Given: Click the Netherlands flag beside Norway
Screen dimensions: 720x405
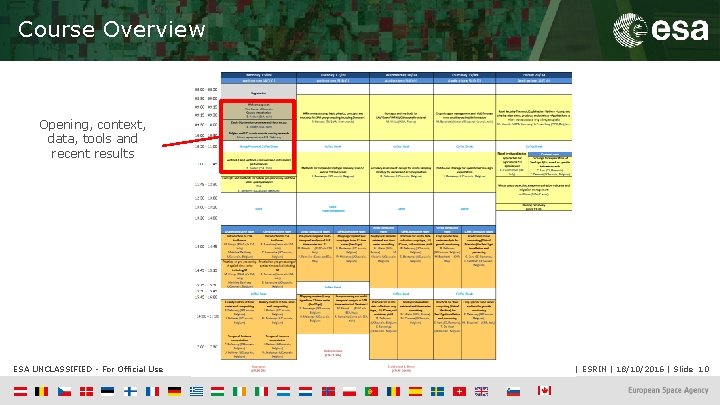Looking at the screenshot, I should tap(305, 392).
